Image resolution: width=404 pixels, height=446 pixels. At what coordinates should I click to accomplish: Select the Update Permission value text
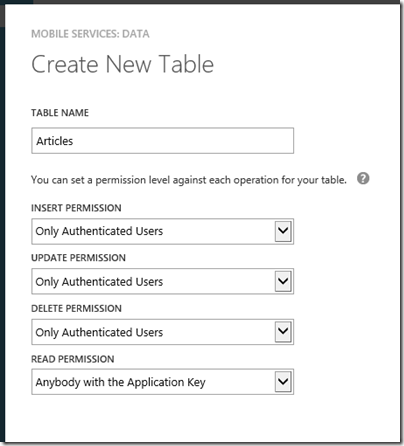pos(99,282)
